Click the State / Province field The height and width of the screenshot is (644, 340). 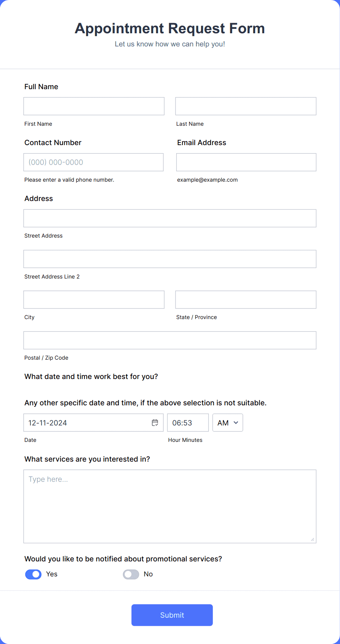coord(246,299)
